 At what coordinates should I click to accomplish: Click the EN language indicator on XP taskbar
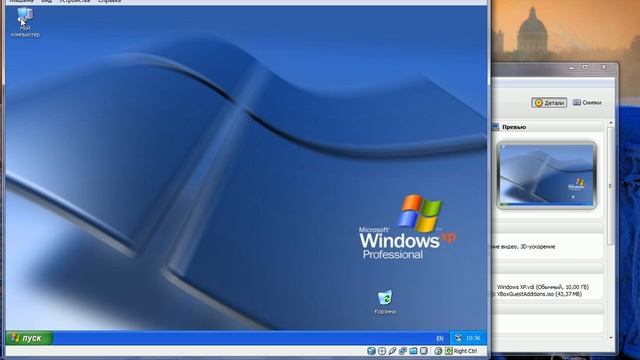tap(440, 338)
